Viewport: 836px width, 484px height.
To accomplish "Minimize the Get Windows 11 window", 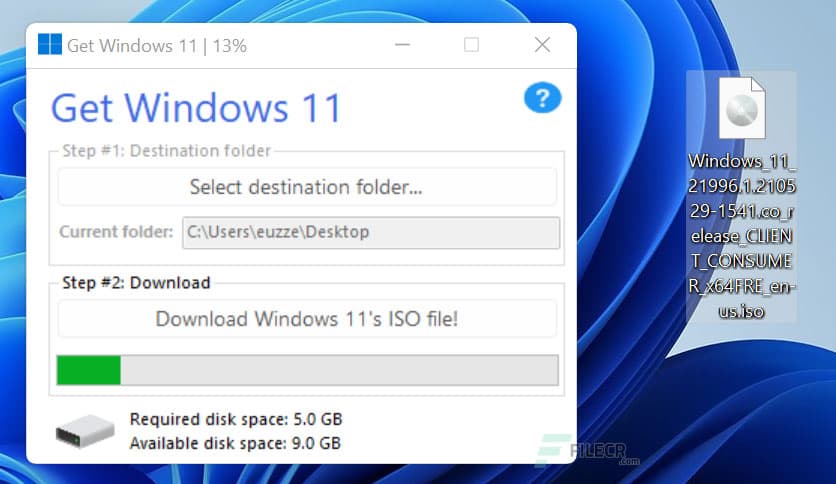I will [x=403, y=45].
